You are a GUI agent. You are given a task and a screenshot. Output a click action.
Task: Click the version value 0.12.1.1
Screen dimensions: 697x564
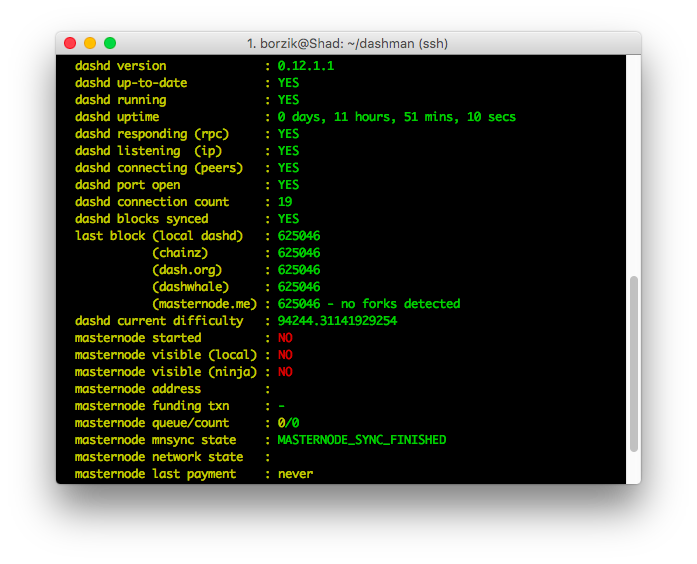305,66
